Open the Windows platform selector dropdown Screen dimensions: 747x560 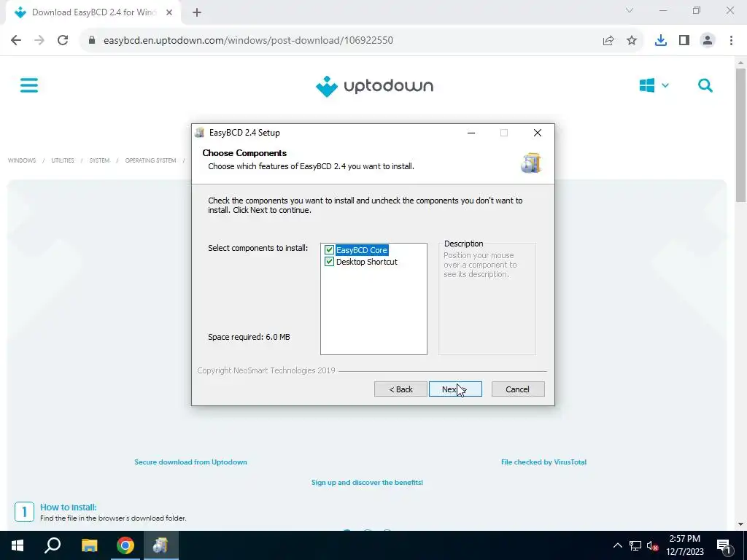pos(654,86)
